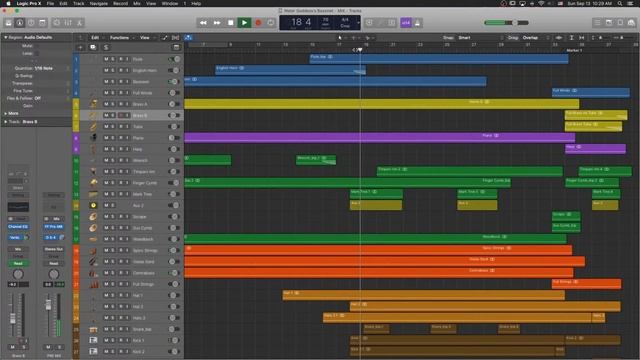Image resolution: width=640 pixels, height=360 pixels.
Task: Open the Track menu
Action: pyautogui.click(x=78, y=3)
